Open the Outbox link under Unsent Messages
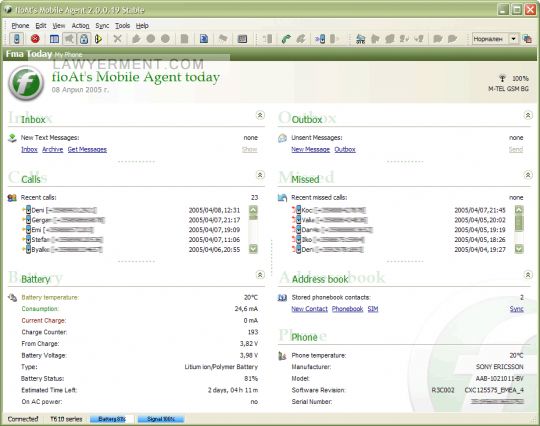The image size is (540, 426). pos(345,149)
